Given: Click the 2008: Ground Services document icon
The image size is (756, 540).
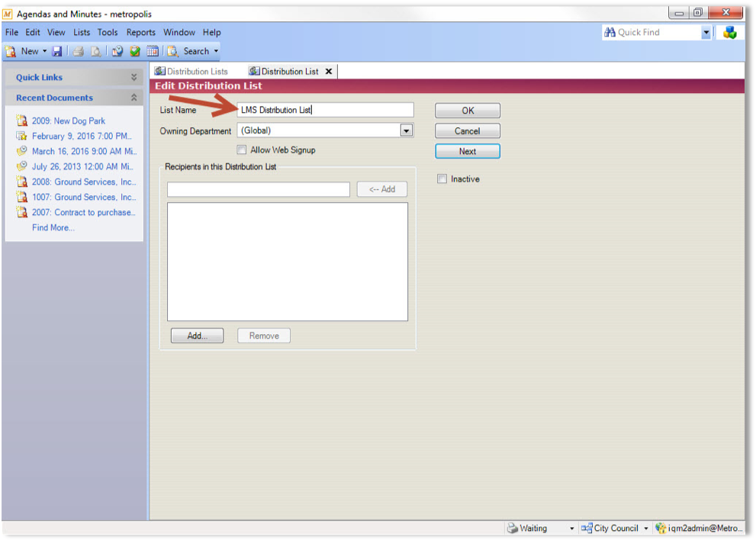Looking at the screenshot, I should pos(21,182).
